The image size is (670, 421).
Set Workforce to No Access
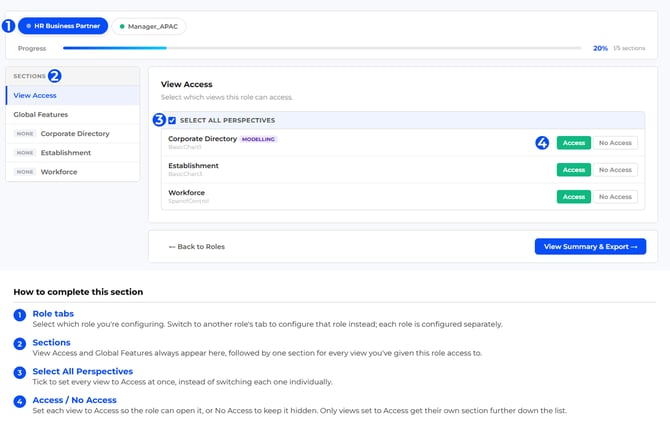pos(615,197)
